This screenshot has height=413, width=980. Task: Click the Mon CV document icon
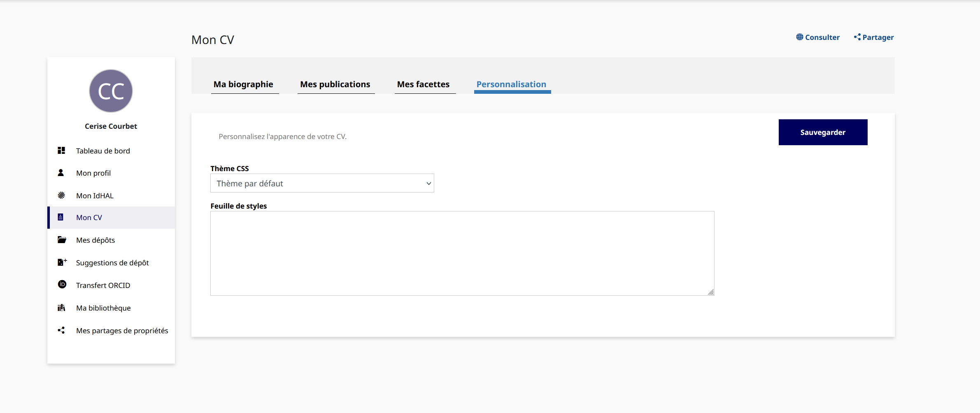click(x=61, y=217)
